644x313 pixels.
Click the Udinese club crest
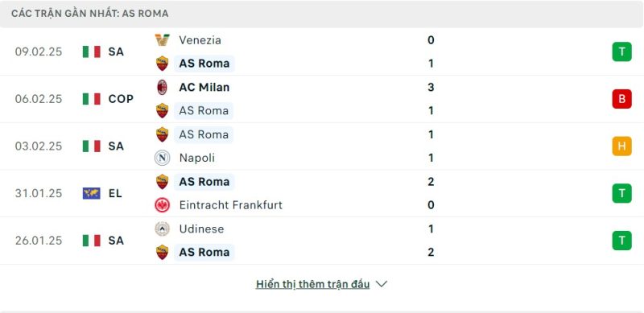point(163,229)
